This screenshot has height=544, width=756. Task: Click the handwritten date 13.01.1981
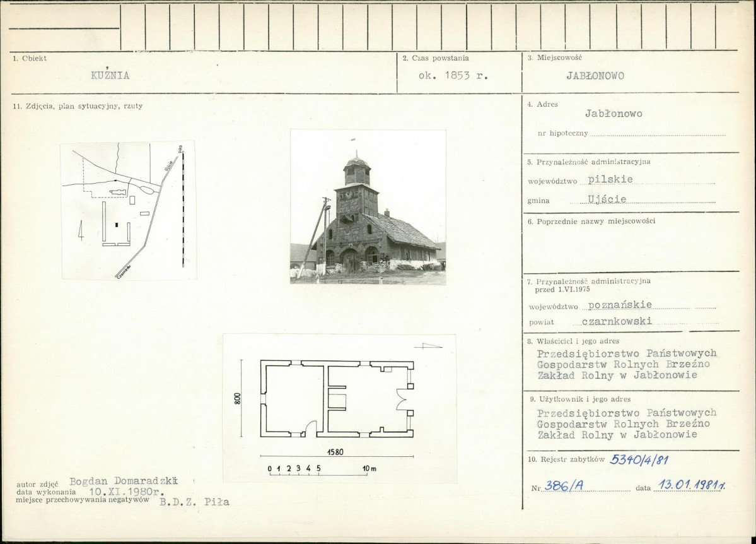[x=692, y=485]
